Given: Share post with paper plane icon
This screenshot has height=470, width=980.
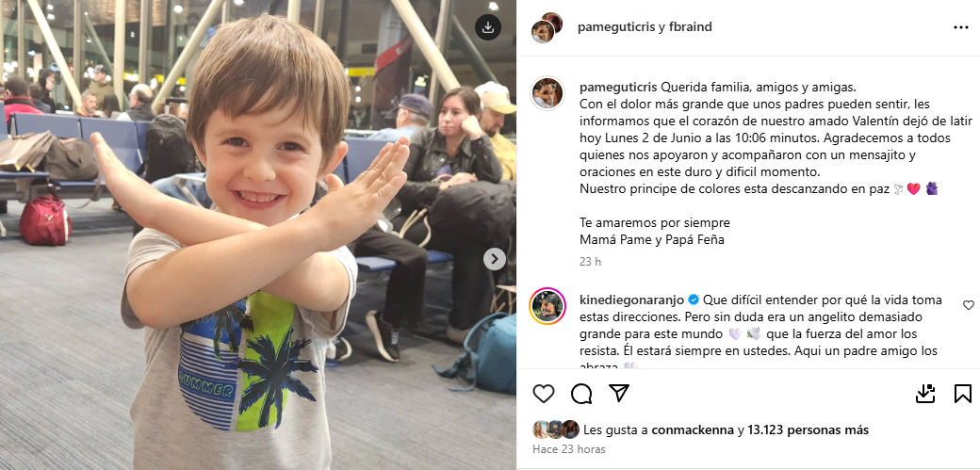Looking at the screenshot, I should [619, 393].
